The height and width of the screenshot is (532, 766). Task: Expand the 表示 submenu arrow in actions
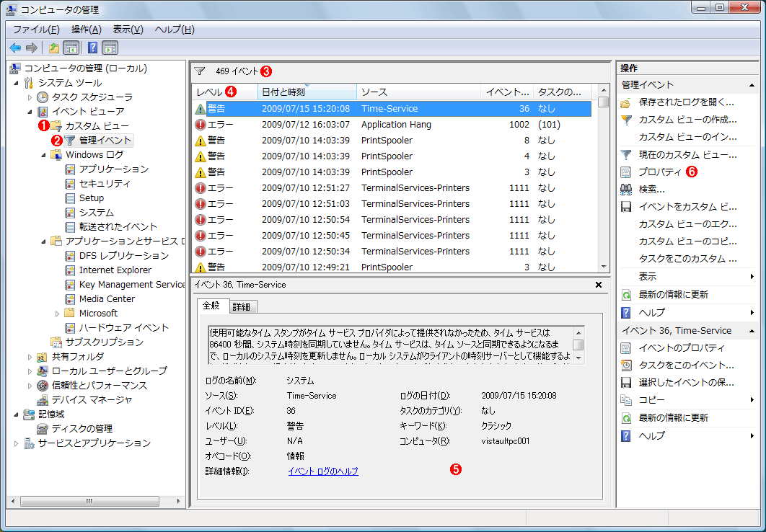point(751,276)
